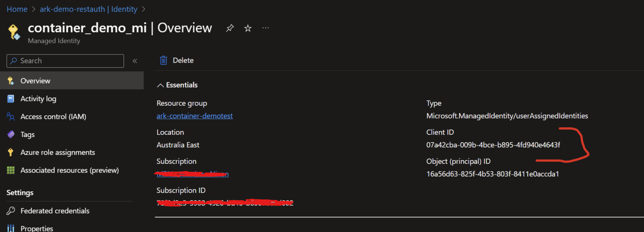Click the Tags icon in sidebar
The image size is (644, 232).
click(x=10, y=134)
